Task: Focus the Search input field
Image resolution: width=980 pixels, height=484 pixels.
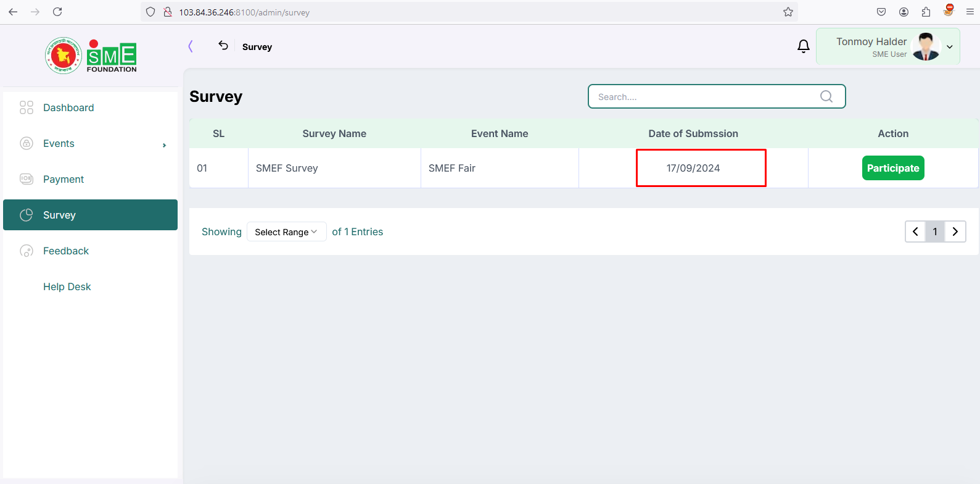Action: coord(717,96)
